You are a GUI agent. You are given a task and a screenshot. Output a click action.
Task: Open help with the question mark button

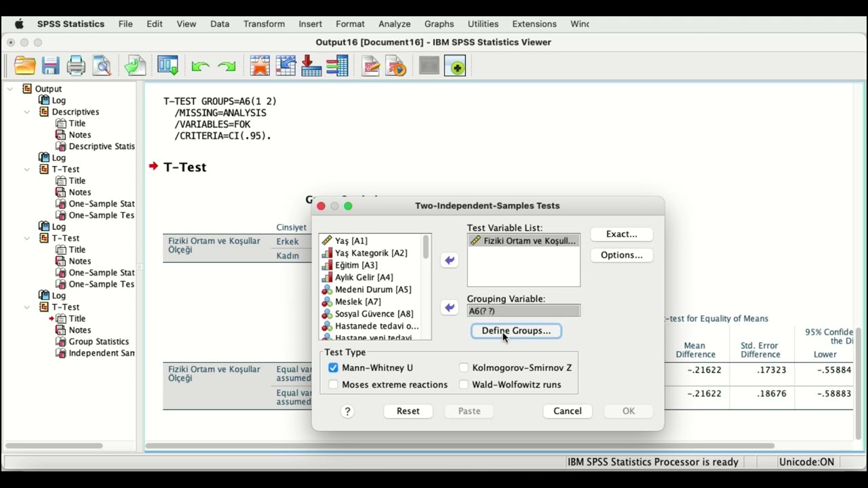348,411
